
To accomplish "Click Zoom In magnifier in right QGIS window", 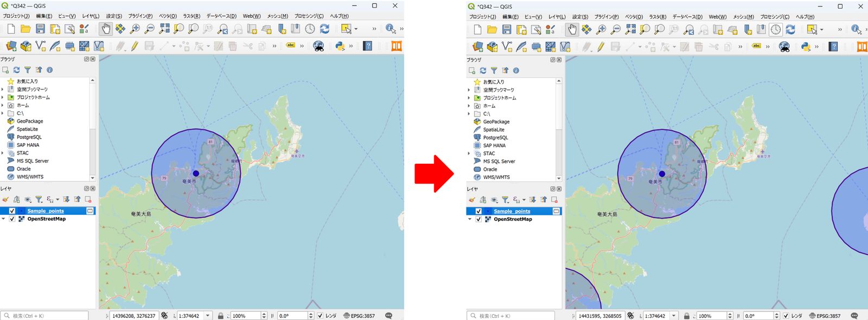I will 601,29.
